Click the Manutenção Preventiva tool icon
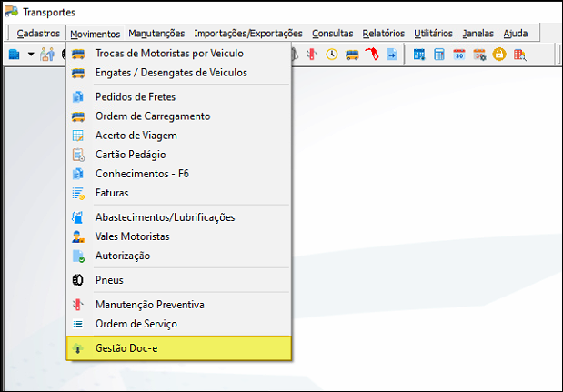Screen dimensions: 563x392 click(78, 305)
